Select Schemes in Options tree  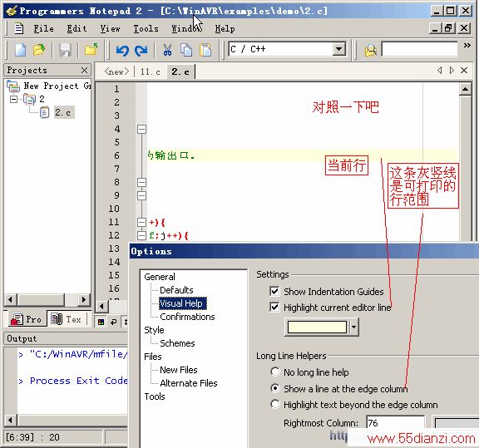(177, 343)
